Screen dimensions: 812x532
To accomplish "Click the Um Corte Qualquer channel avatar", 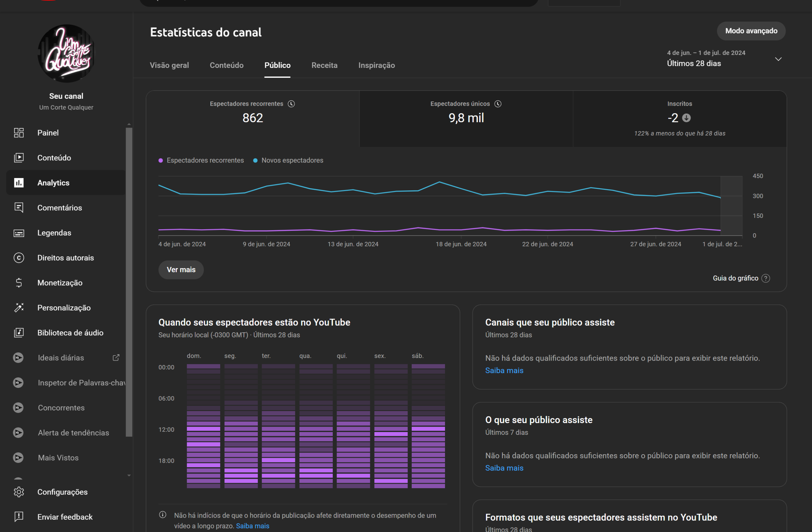I will (66, 54).
